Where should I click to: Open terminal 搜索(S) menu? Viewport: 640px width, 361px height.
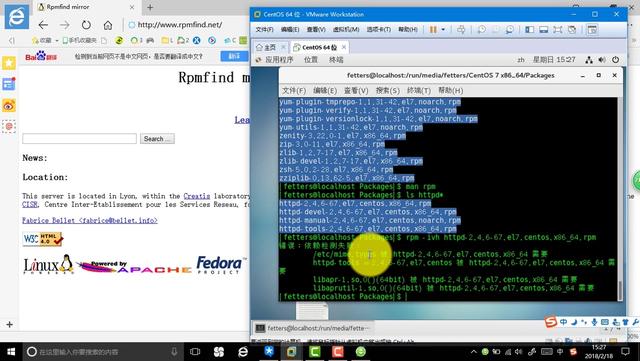coord(388,91)
